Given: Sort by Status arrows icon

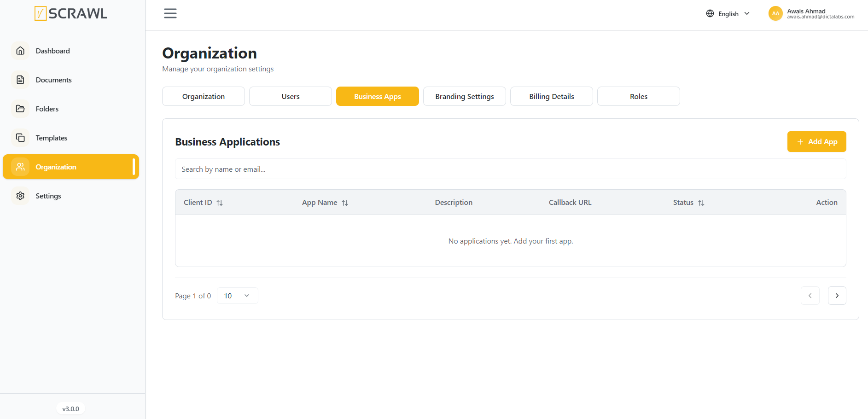Looking at the screenshot, I should 701,203.
